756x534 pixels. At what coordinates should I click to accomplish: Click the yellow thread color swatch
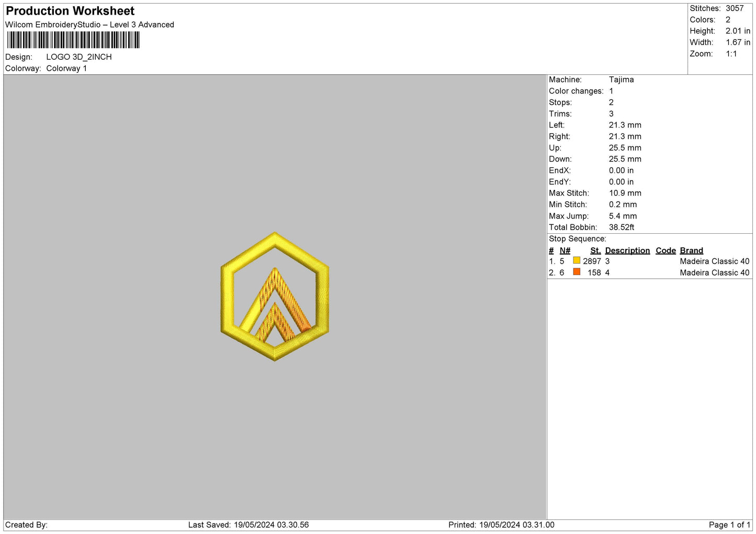[x=577, y=260]
